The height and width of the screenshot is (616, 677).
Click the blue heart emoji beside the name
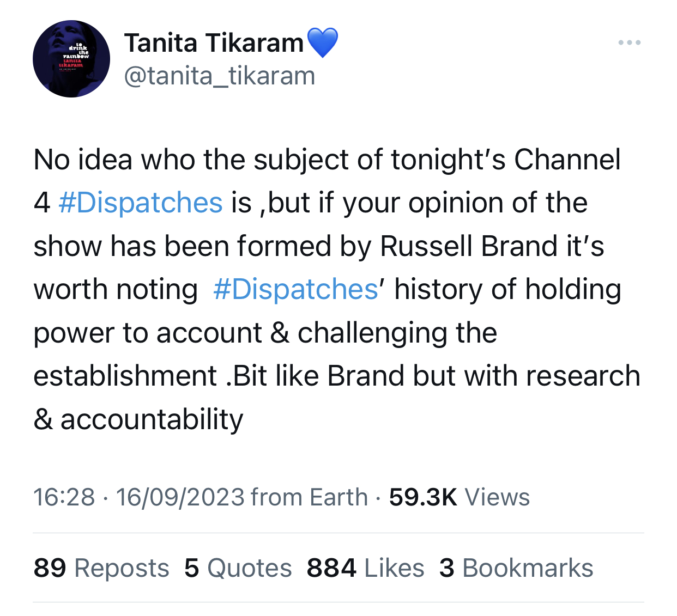point(323,42)
